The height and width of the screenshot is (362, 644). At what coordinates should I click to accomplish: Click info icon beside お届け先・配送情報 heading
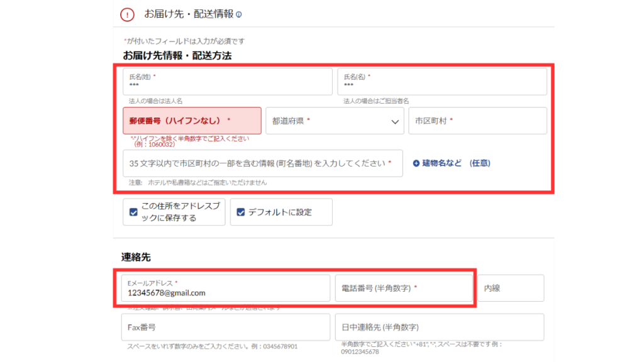pos(238,14)
